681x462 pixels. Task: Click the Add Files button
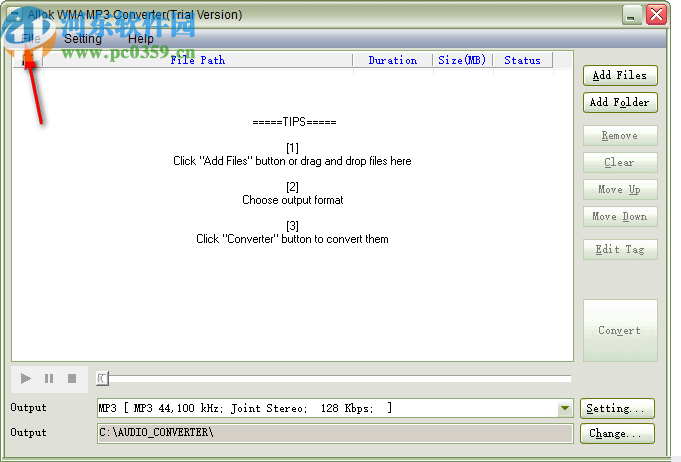pos(620,76)
